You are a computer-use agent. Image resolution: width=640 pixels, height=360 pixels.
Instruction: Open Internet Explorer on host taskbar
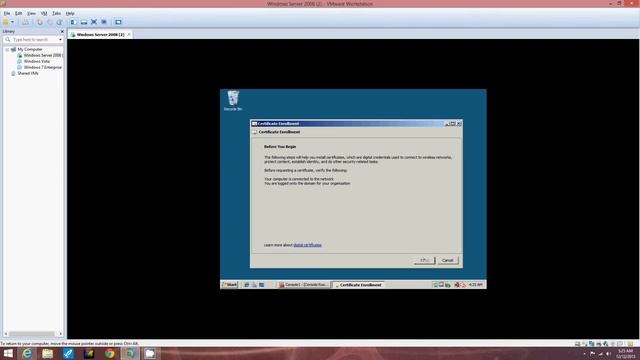27,353
